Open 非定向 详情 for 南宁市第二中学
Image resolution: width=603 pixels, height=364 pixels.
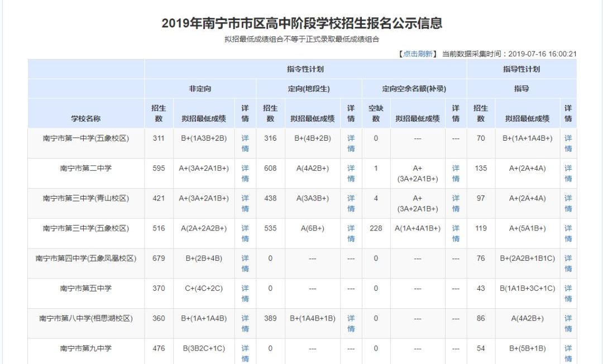[x=245, y=174]
